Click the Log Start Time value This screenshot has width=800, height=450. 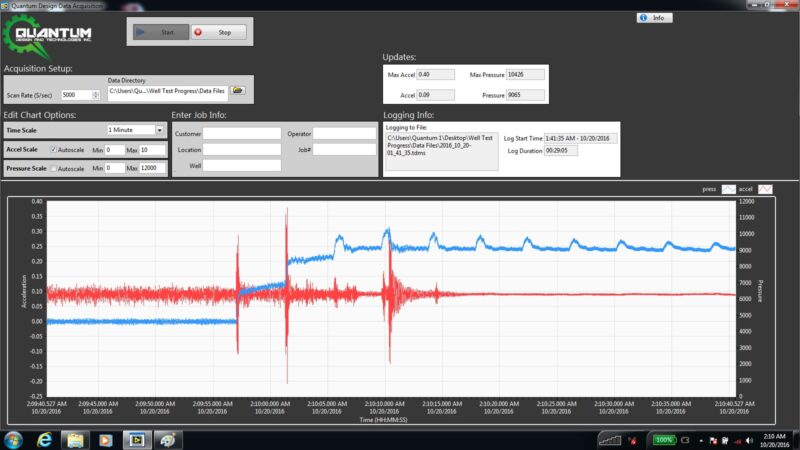(x=580, y=138)
